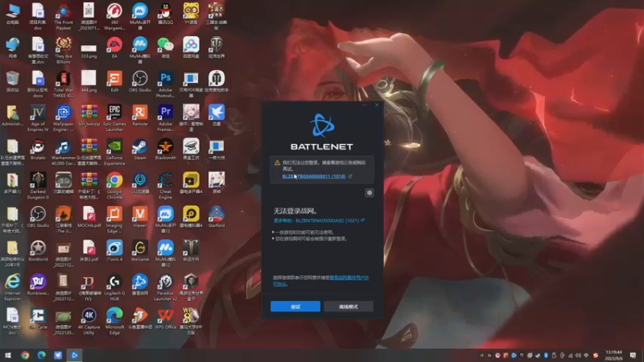Select the 444.png image file
The image size is (644, 362).
click(x=89, y=81)
